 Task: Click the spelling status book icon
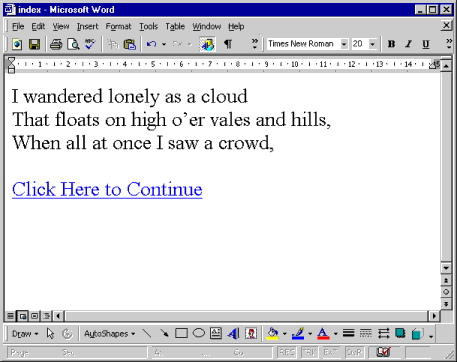tap(383, 352)
